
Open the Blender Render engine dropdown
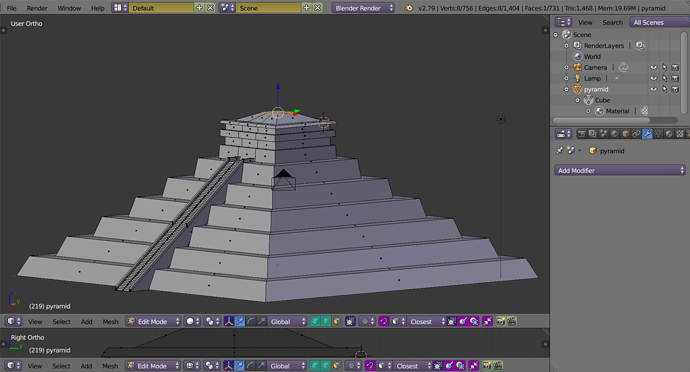point(363,8)
